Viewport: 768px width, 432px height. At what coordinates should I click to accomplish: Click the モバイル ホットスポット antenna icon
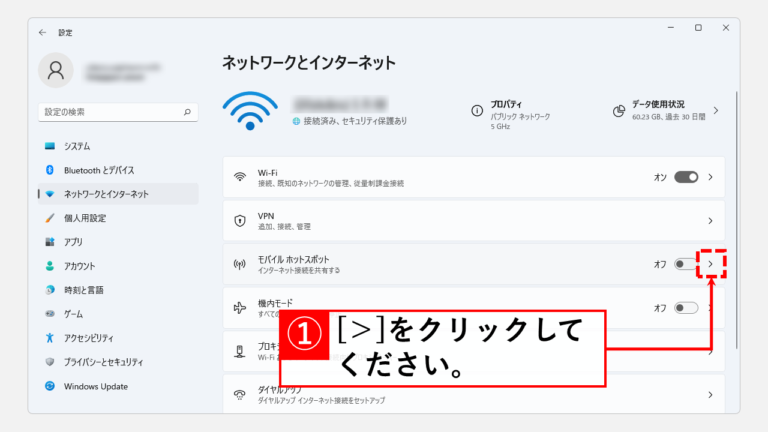tap(240, 264)
